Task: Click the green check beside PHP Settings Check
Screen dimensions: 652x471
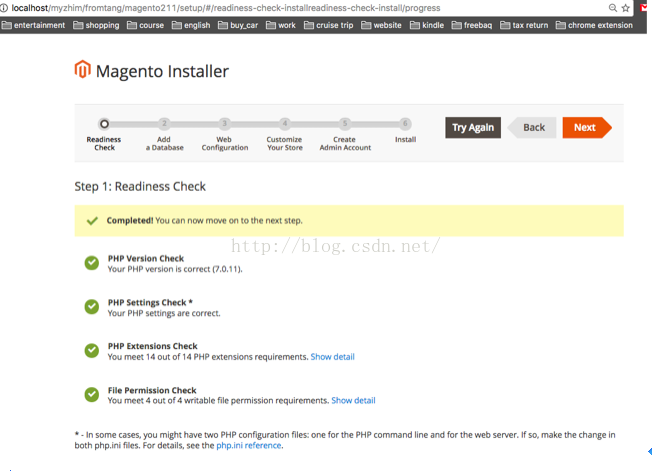Action: 92,307
